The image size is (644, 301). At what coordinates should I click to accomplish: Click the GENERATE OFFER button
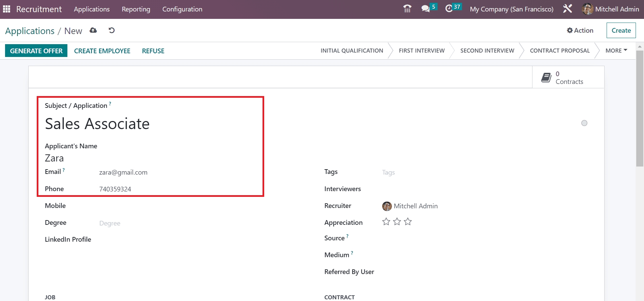[x=36, y=51]
